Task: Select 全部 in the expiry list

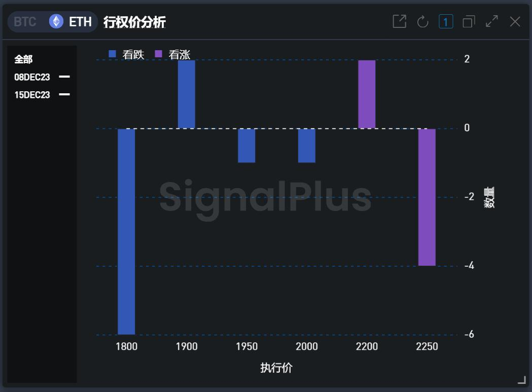Action: pyautogui.click(x=23, y=59)
